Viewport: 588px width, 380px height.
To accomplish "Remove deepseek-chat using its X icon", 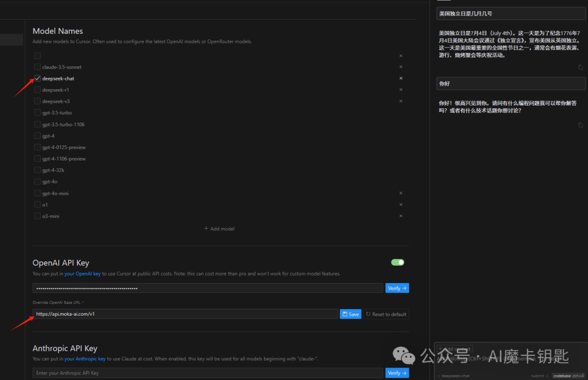I will [401, 78].
